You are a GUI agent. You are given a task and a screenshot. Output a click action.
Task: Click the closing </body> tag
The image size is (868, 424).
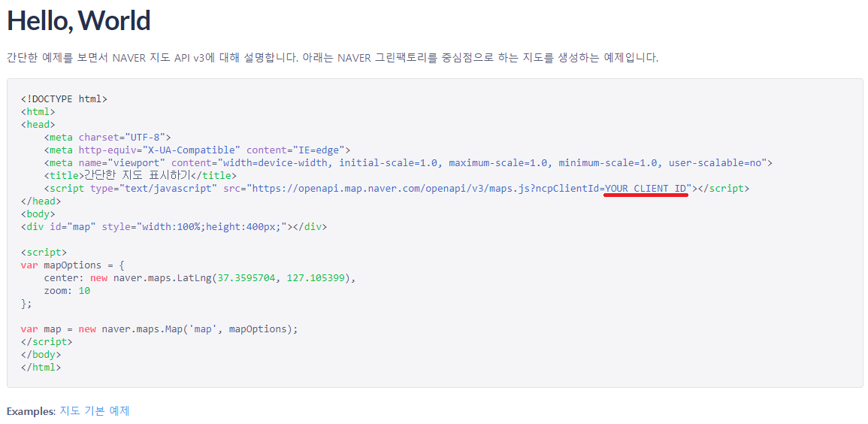[x=41, y=354]
